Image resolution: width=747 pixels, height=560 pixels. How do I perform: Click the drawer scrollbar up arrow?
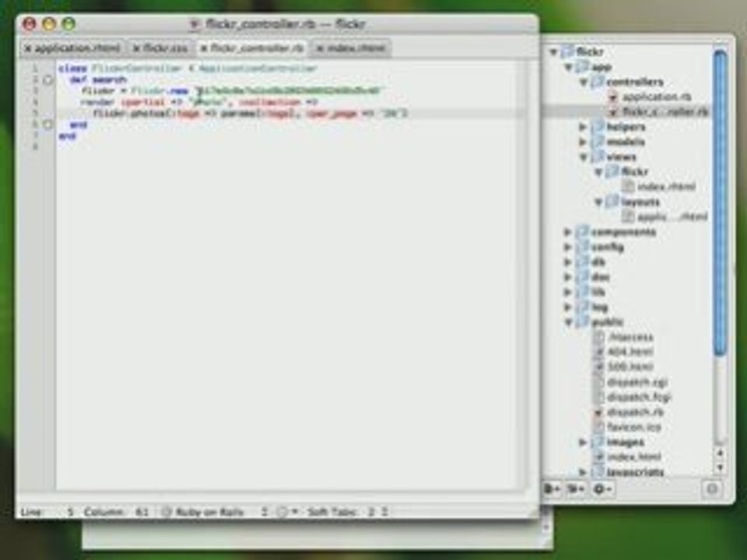(x=721, y=453)
